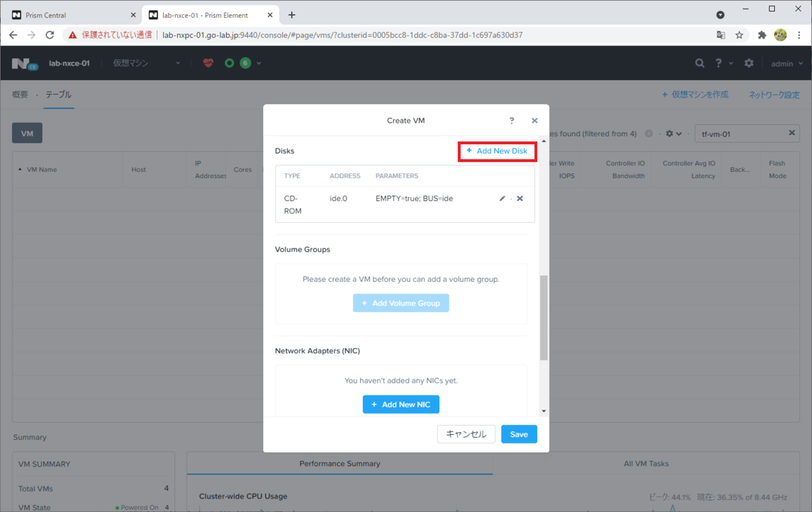Click the insecure connection warning icon
The width and height of the screenshot is (812, 512).
tap(73, 35)
